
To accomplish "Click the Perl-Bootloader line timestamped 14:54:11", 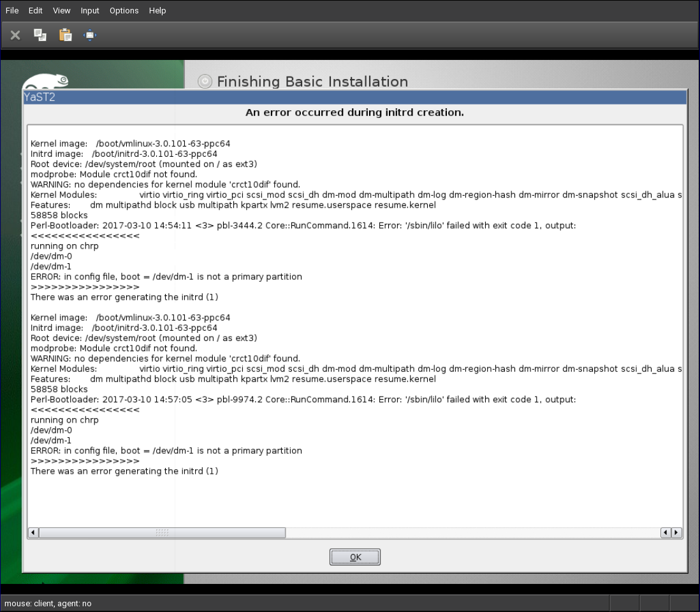I will coord(303,226).
